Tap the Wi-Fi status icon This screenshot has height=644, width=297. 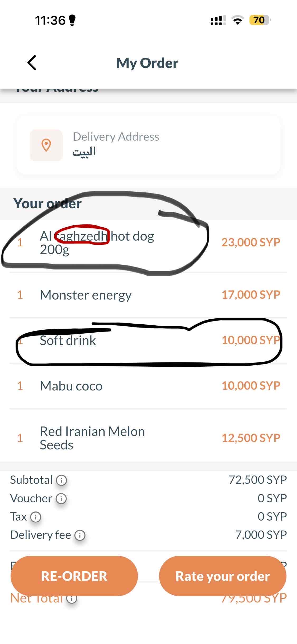[238, 20]
